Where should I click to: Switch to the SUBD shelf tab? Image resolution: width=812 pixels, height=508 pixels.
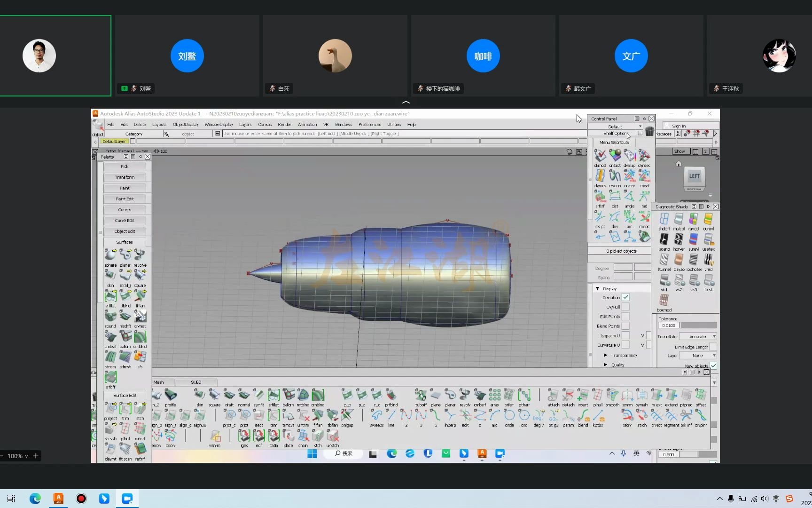196,382
